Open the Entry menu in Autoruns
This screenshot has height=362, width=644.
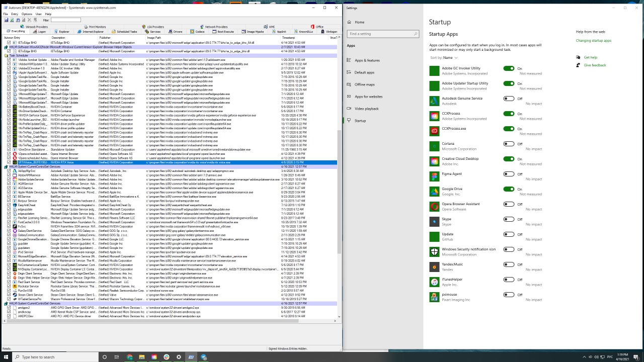pyautogui.click(x=15, y=14)
